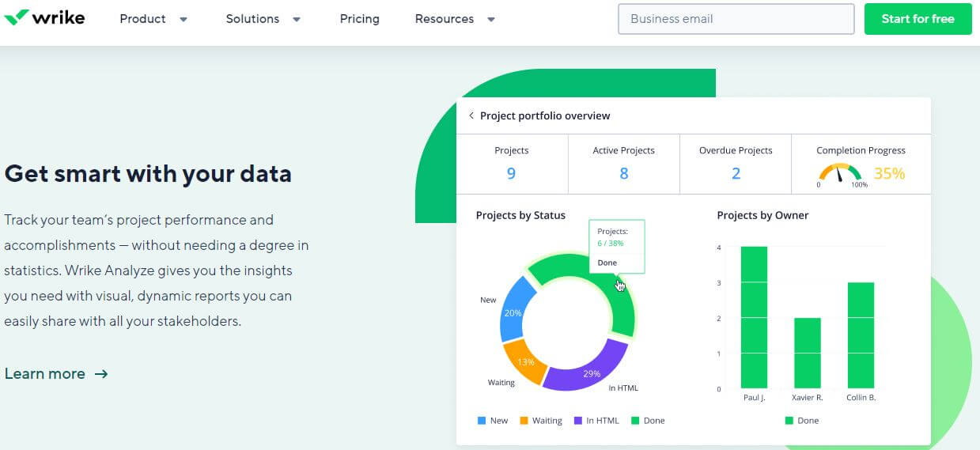Click the Completion Progress gauge icon
Image resolution: width=980 pixels, height=450 pixels.
click(x=840, y=173)
